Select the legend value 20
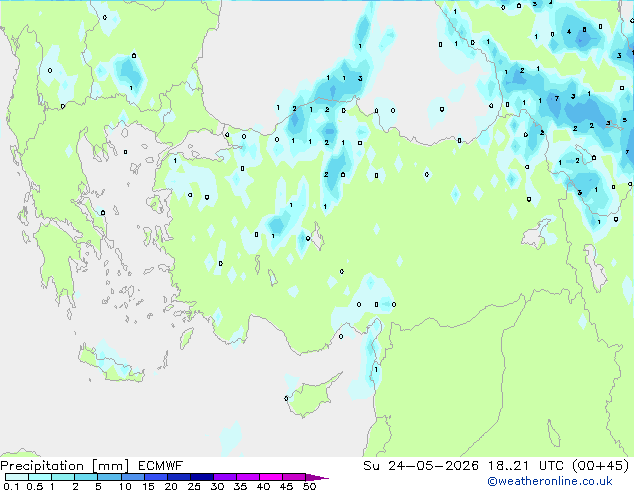Viewport: 634px width, 490px height. click(171, 486)
